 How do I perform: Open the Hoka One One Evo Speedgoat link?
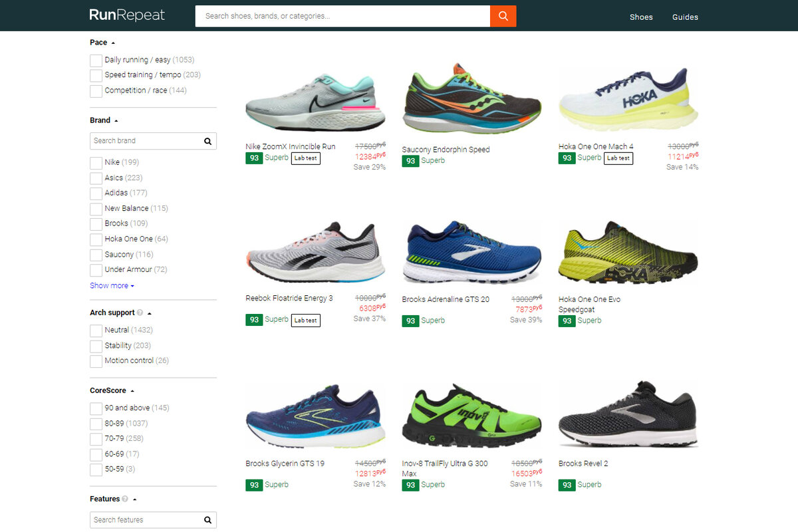point(589,304)
